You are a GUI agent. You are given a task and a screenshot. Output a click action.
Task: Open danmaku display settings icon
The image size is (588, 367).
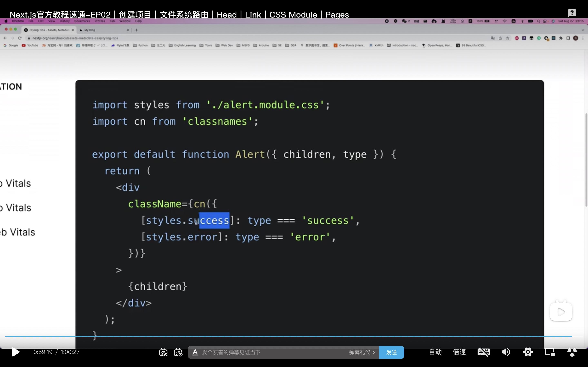coord(178,352)
